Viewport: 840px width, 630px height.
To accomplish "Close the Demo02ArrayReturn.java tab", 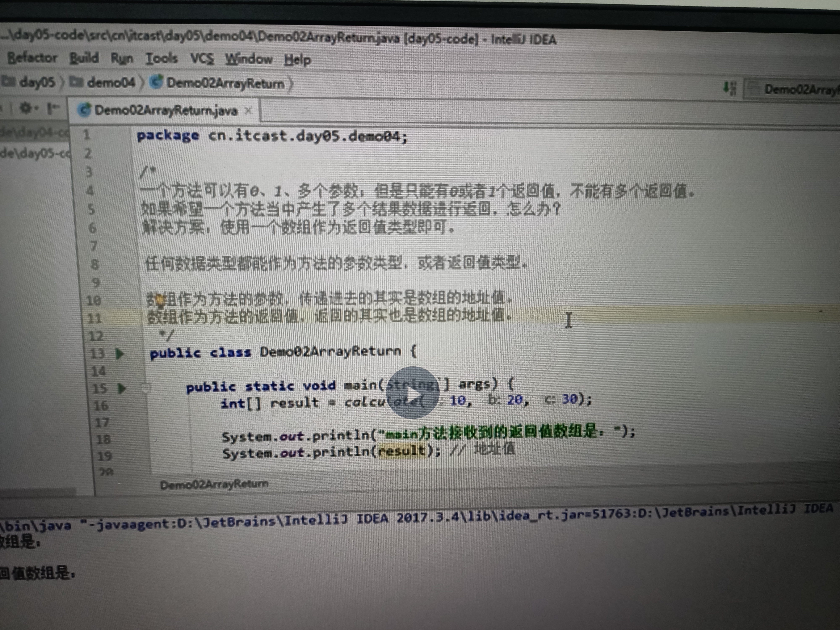I will (x=248, y=110).
